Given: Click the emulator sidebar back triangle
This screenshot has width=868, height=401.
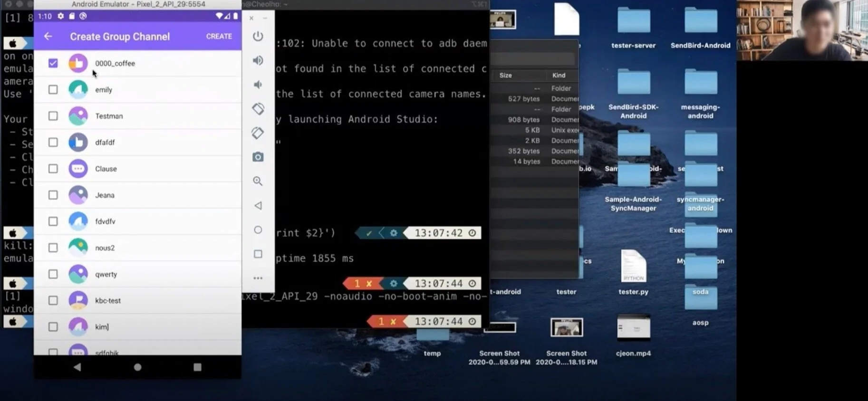Looking at the screenshot, I should (258, 206).
